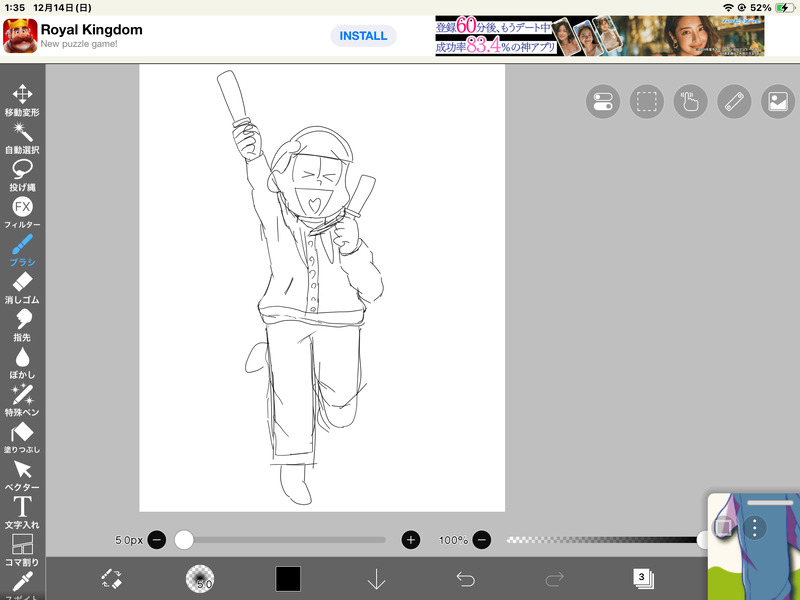This screenshot has width=800, height=600.
Task: Tap the 1:35 clock in status bar
Action: [x=14, y=8]
